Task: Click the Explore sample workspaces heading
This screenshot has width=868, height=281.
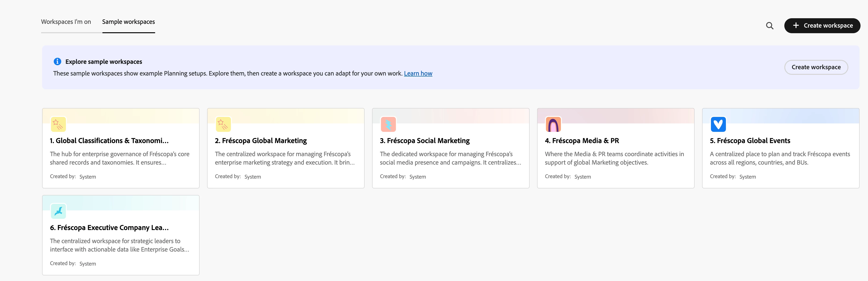Action: coord(104,62)
